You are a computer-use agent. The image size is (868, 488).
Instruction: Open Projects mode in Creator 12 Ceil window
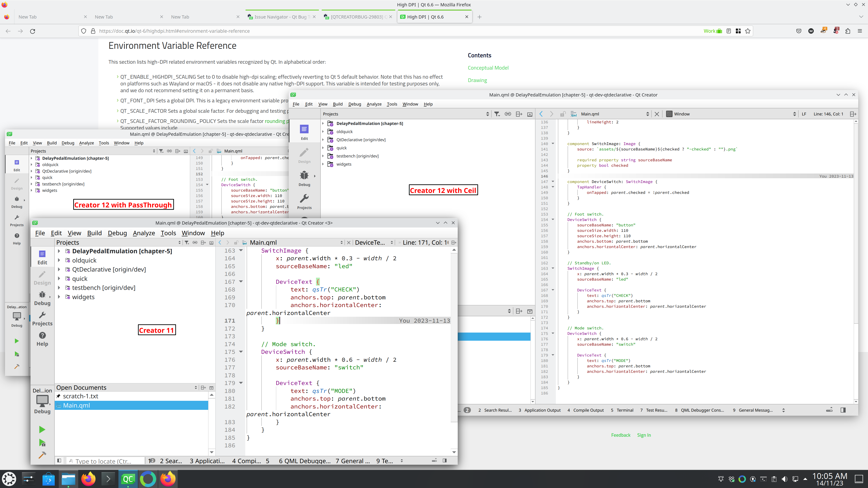click(304, 201)
